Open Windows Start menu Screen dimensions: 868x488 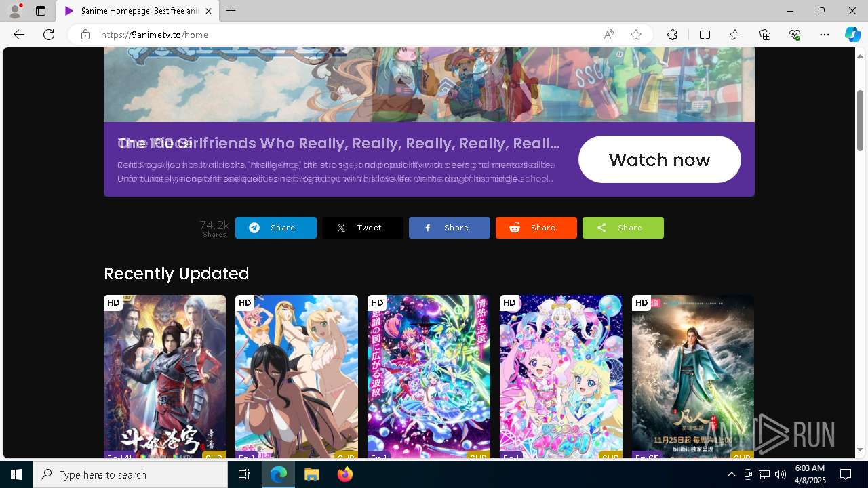16,474
